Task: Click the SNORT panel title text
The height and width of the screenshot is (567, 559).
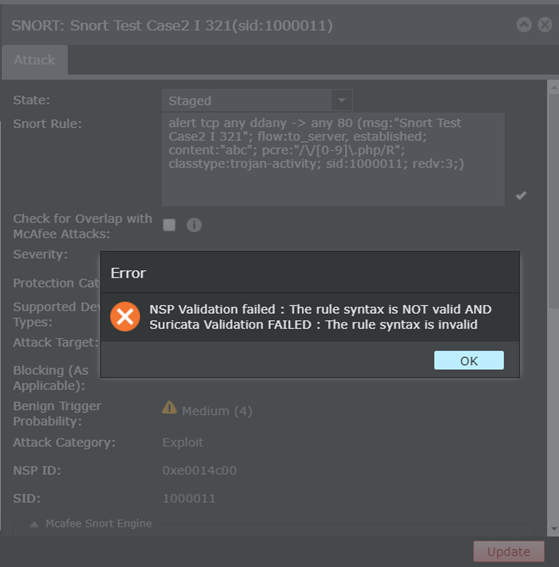Action: [172, 26]
